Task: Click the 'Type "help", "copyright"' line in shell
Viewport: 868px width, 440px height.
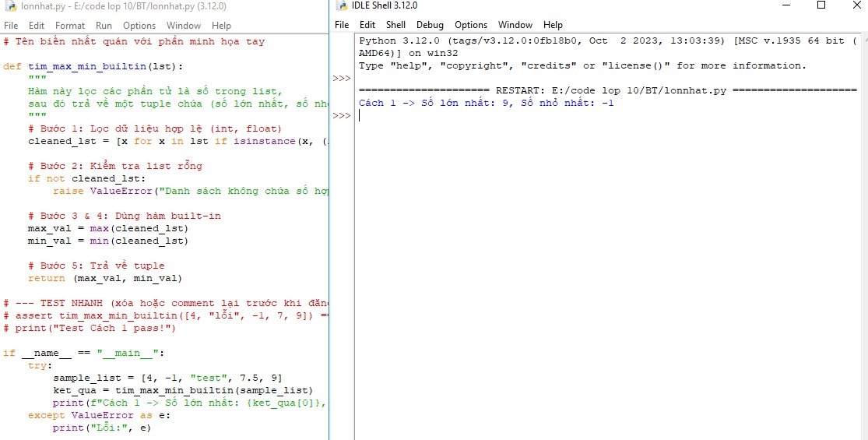Action: coord(582,66)
